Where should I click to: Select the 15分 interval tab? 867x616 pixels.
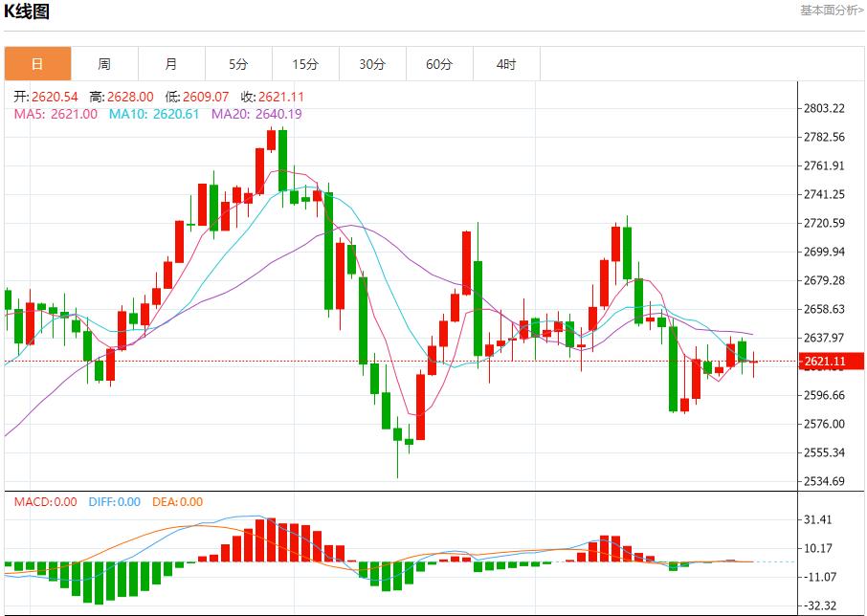pyautogui.click(x=305, y=64)
